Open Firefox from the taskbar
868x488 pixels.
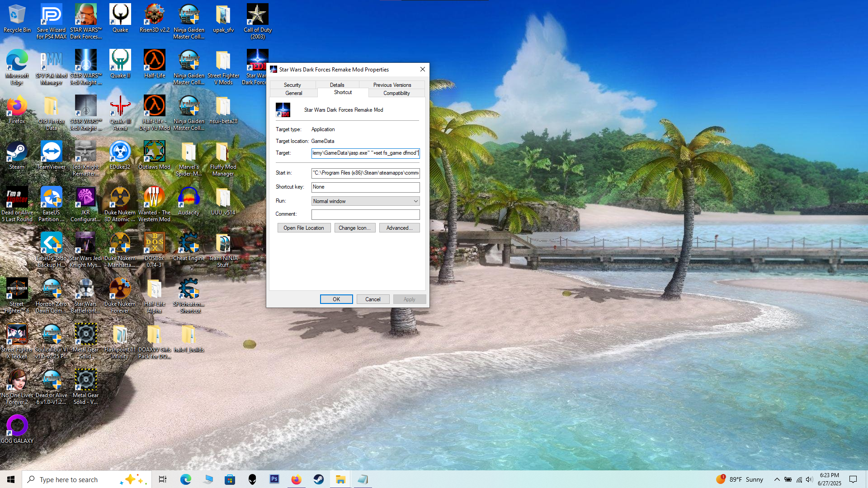(297, 479)
